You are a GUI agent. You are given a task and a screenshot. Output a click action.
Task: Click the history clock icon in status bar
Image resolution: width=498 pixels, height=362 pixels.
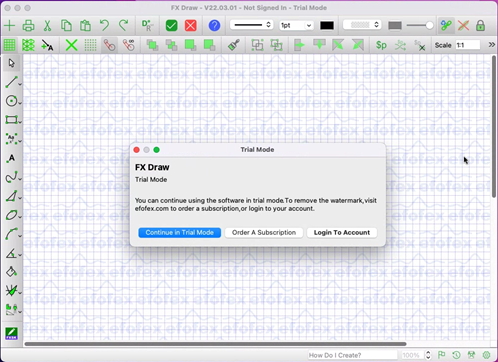(x=456, y=355)
